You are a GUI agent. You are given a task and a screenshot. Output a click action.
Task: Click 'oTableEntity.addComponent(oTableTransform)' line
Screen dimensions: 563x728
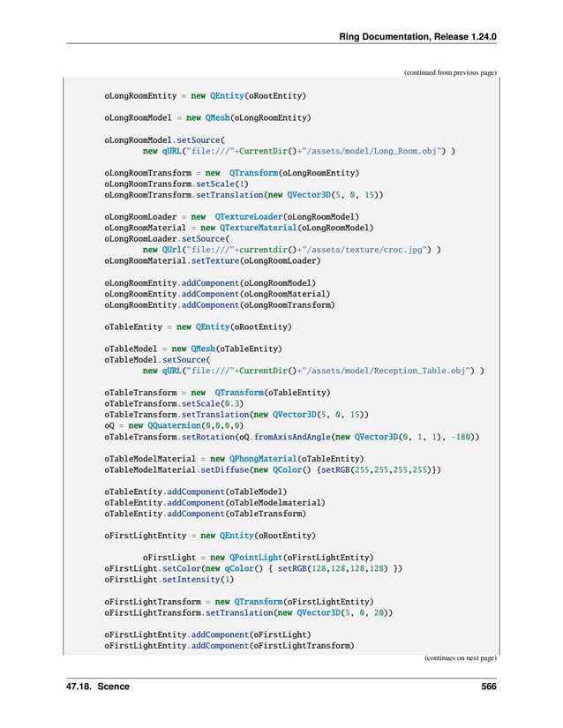tap(205, 514)
